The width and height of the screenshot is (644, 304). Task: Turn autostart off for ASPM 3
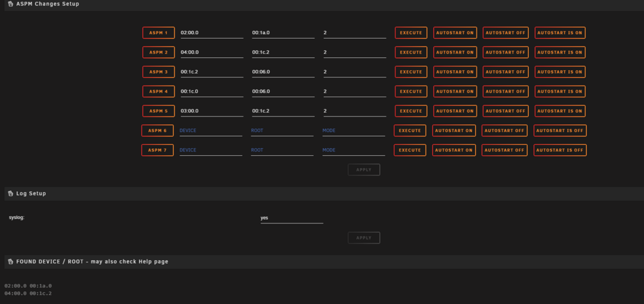506,72
